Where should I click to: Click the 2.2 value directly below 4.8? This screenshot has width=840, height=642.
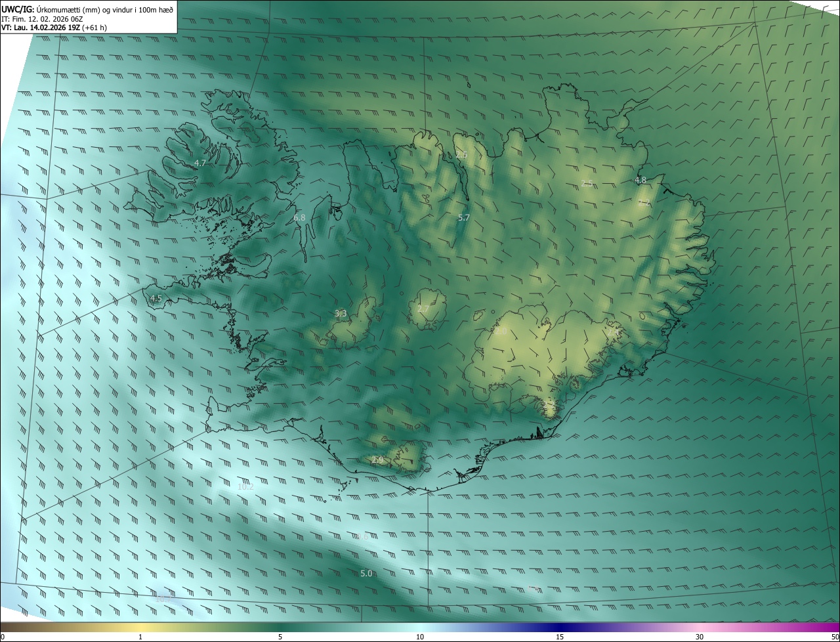tap(644, 203)
